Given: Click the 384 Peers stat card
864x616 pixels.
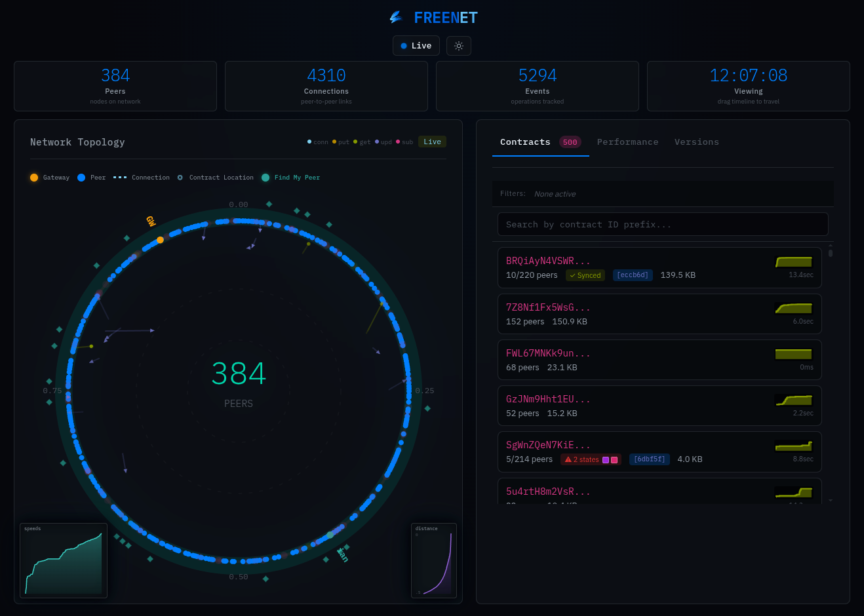Looking at the screenshot, I should tap(115, 86).
